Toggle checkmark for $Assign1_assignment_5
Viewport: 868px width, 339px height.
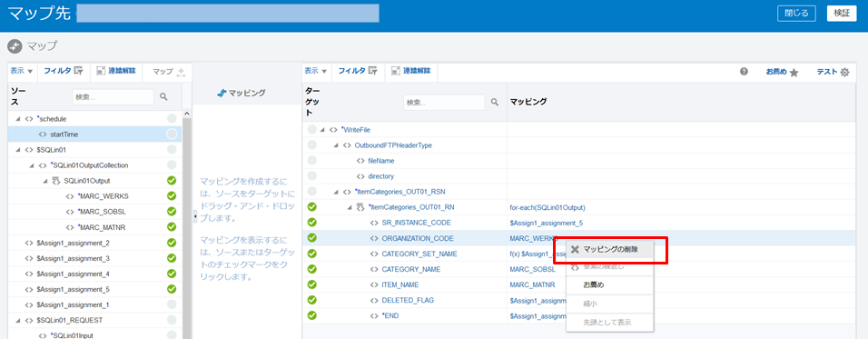(x=172, y=289)
